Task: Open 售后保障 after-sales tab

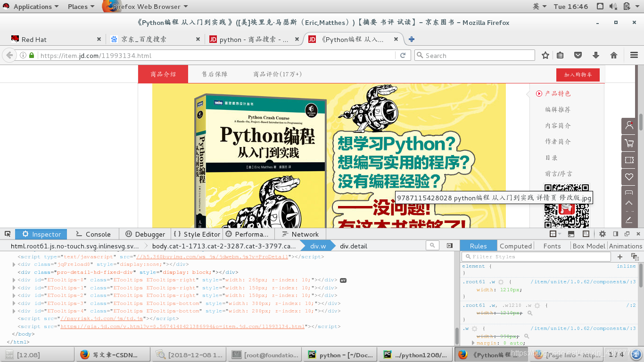Action: tap(215, 74)
